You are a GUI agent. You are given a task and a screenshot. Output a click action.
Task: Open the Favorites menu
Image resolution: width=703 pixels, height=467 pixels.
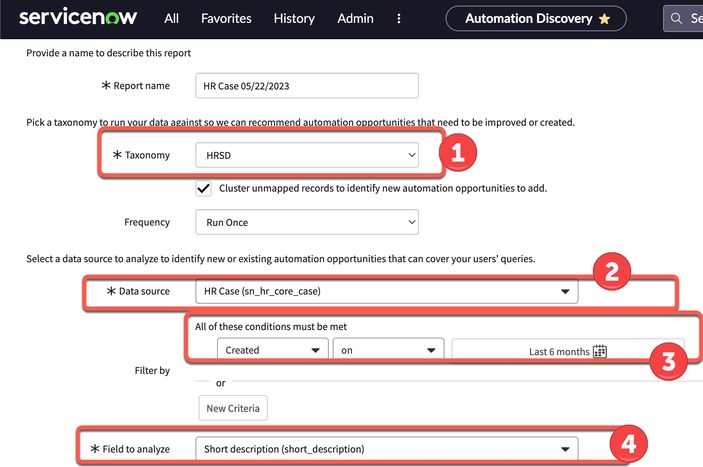[226, 18]
